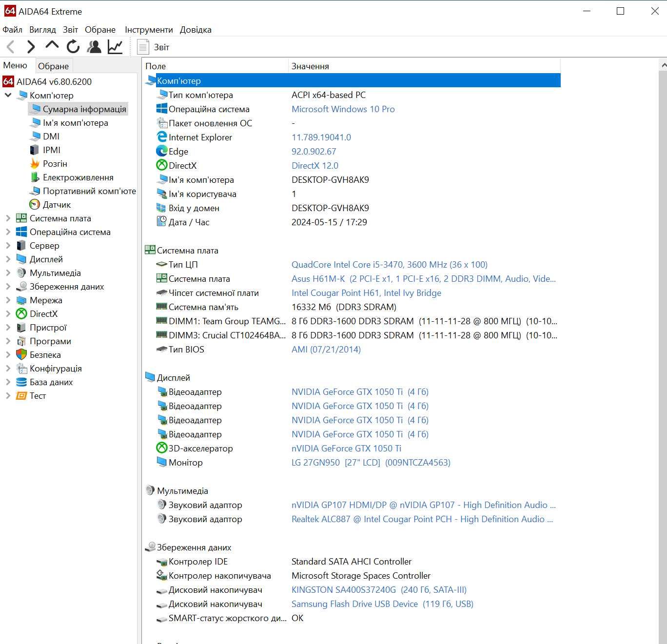
Task: Expand the Програми tree node
Action: coord(8,341)
